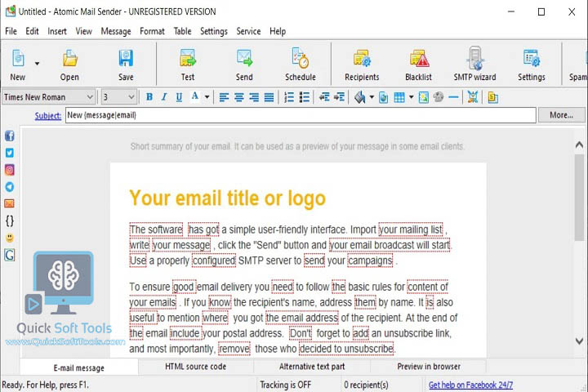Expand the New button dropdown arrow

[37, 64]
